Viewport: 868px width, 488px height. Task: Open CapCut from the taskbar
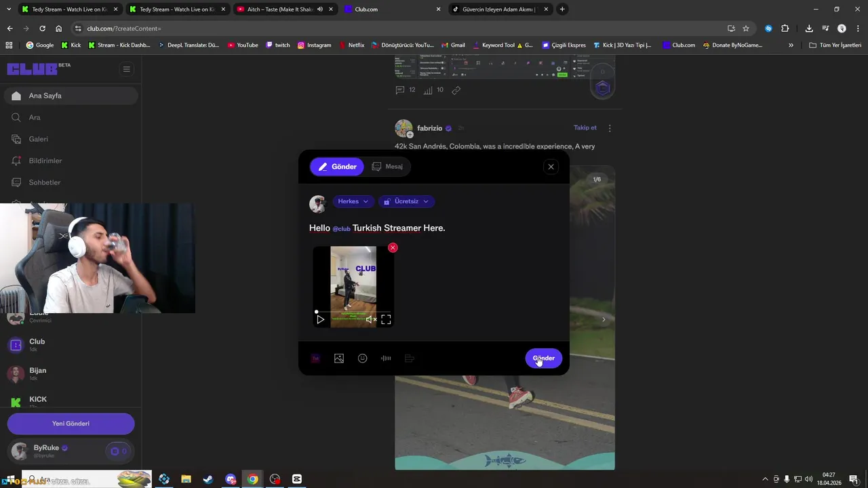pyautogui.click(x=297, y=479)
